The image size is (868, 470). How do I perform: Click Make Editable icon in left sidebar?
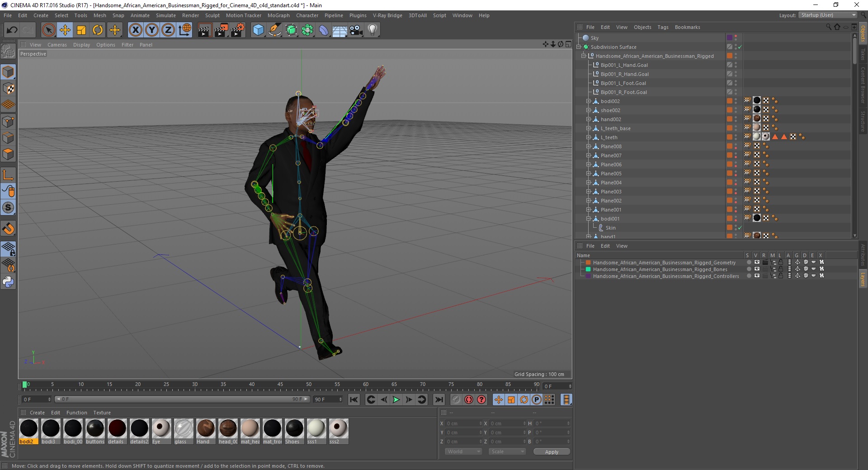click(x=8, y=51)
